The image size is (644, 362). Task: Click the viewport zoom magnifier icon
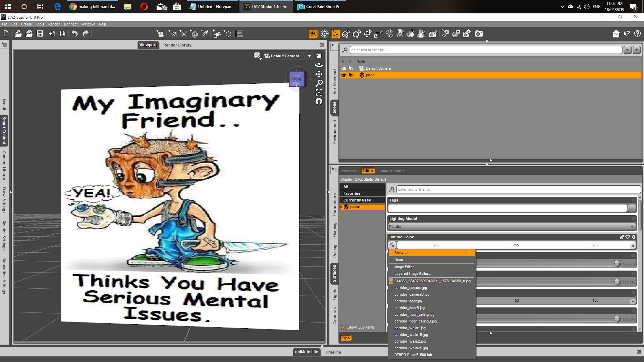click(319, 83)
